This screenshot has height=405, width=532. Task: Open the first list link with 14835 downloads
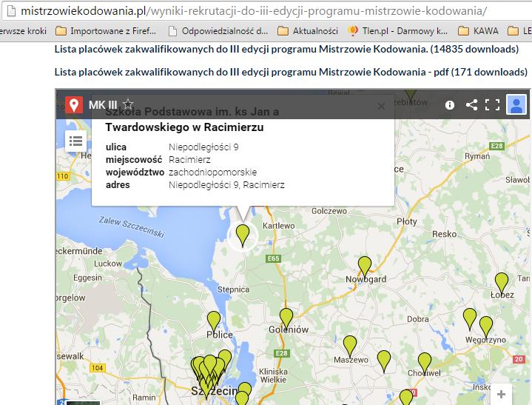[286, 49]
